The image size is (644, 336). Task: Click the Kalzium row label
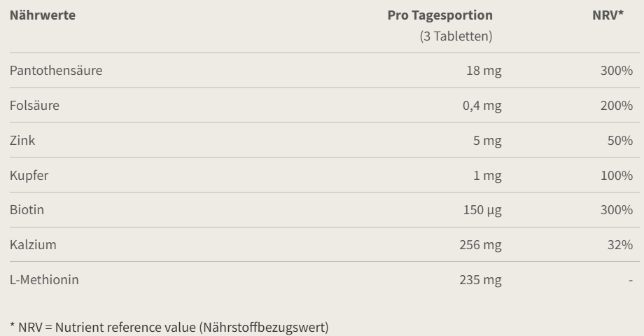tap(33, 245)
